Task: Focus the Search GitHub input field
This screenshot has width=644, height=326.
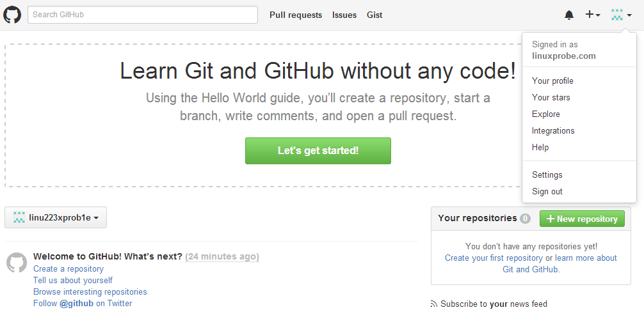Action: pyautogui.click(x=142, y=15)
